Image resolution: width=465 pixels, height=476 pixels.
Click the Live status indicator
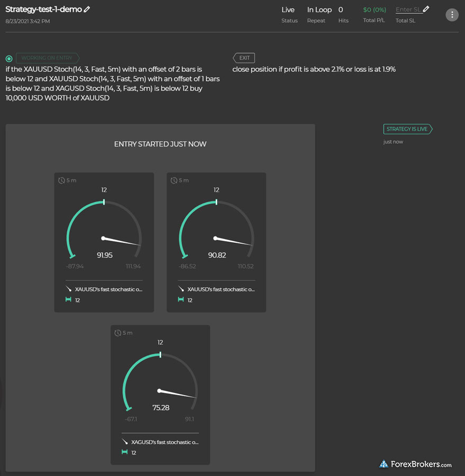288,10
